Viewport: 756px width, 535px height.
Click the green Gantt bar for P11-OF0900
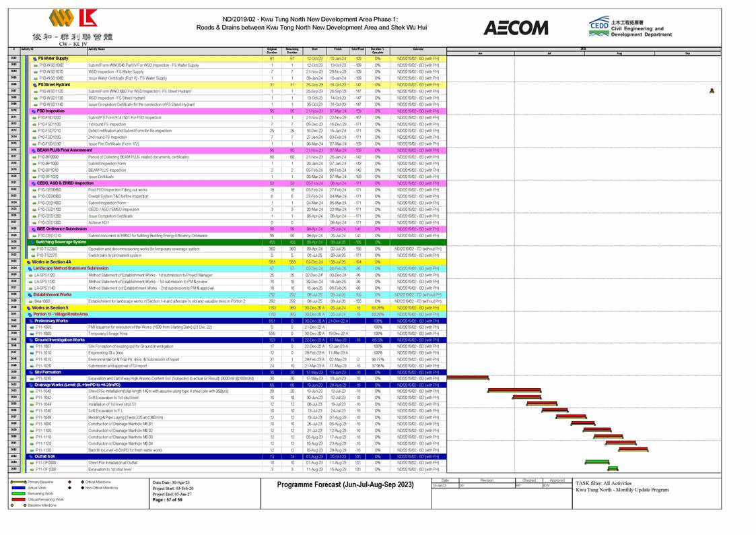[597, 462]
